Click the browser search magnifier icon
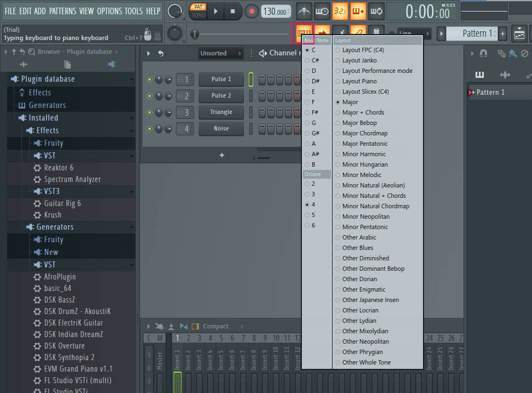The height and width of the screenshot is (393, 532). point(32,52)
